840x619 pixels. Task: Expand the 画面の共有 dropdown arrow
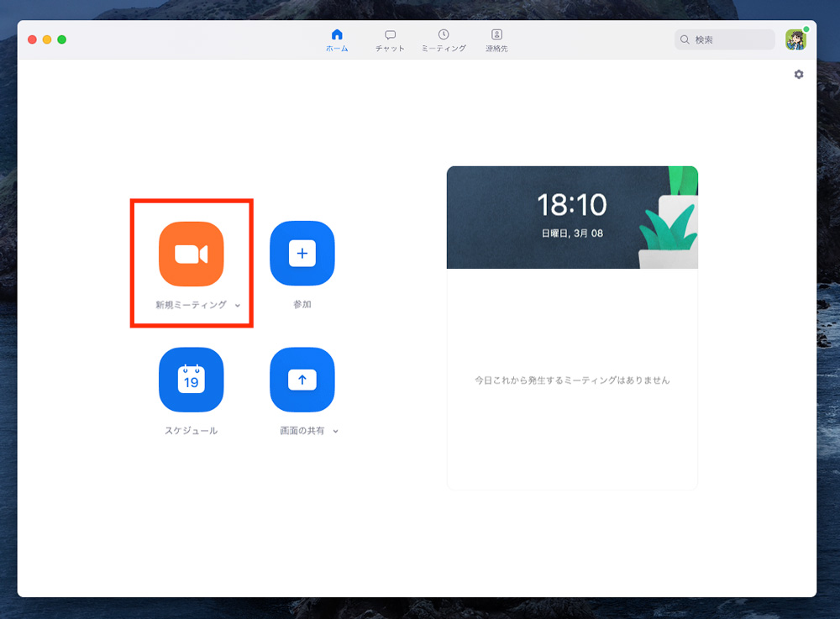[335, 431]
